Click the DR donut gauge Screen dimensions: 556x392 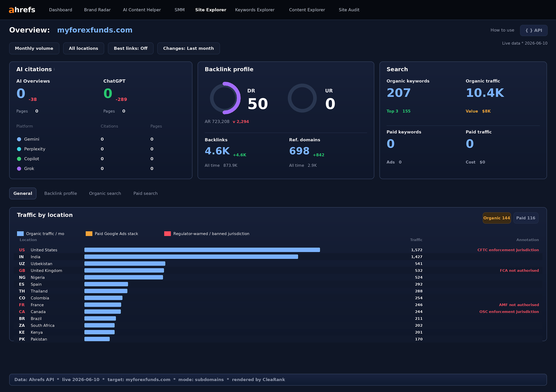pos(225,98)
